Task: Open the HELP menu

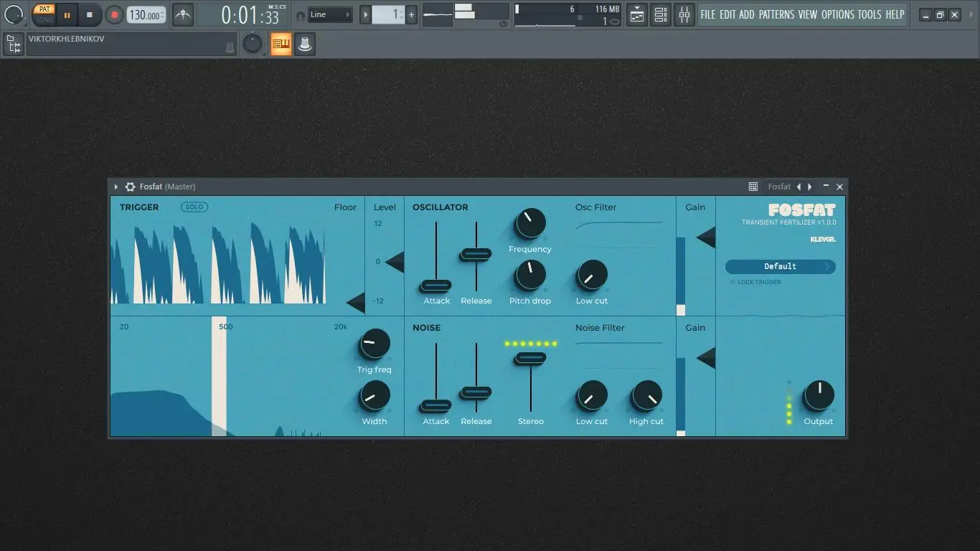Action: pyautogui.click(x=895, y=14)
